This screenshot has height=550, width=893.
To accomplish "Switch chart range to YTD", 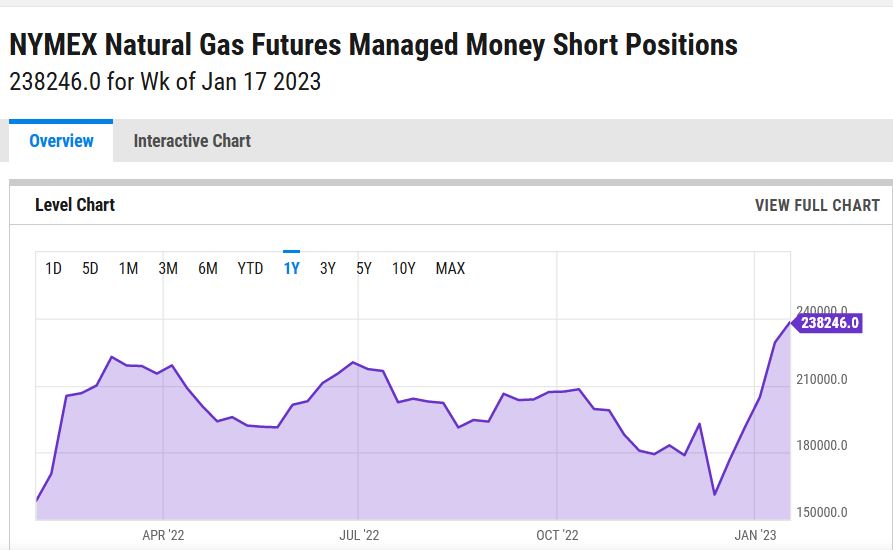I will (x=250, y=268).
